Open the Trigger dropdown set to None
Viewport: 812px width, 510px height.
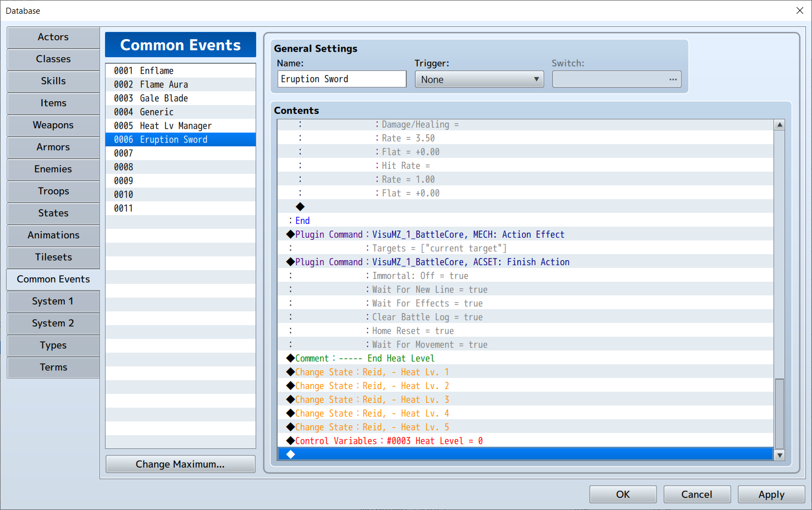click(x=479, y=79)
